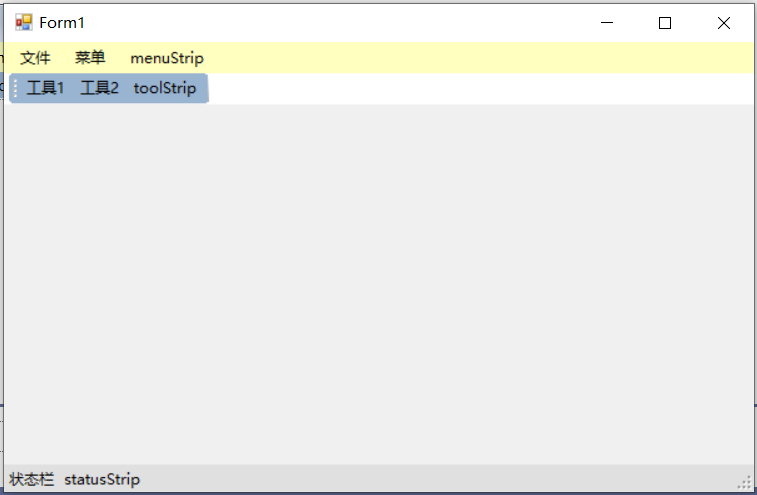Click the status bar sizing grip

pos(745,482)
